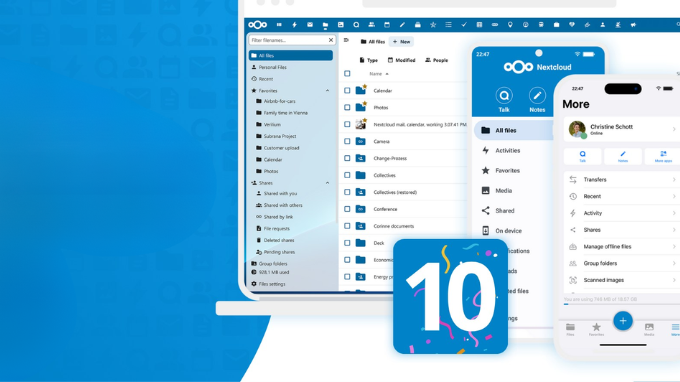Viewport: 680px width, 382px height.
Task: Open Christine Schott profile row on iPhone
Action: pos(621,129)
